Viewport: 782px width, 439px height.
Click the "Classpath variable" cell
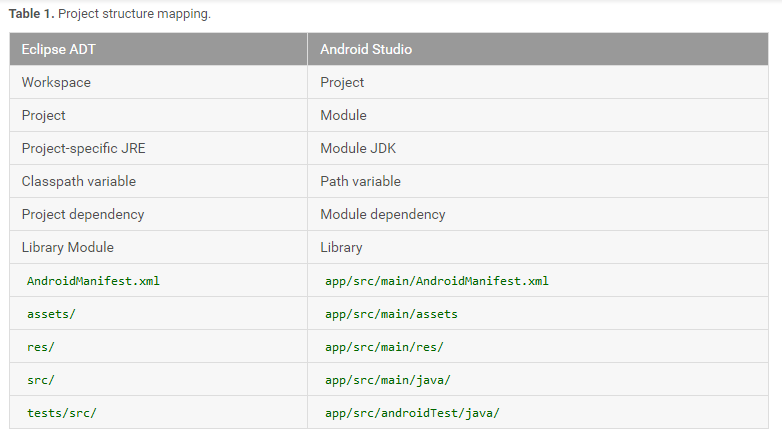pos(78,181)
